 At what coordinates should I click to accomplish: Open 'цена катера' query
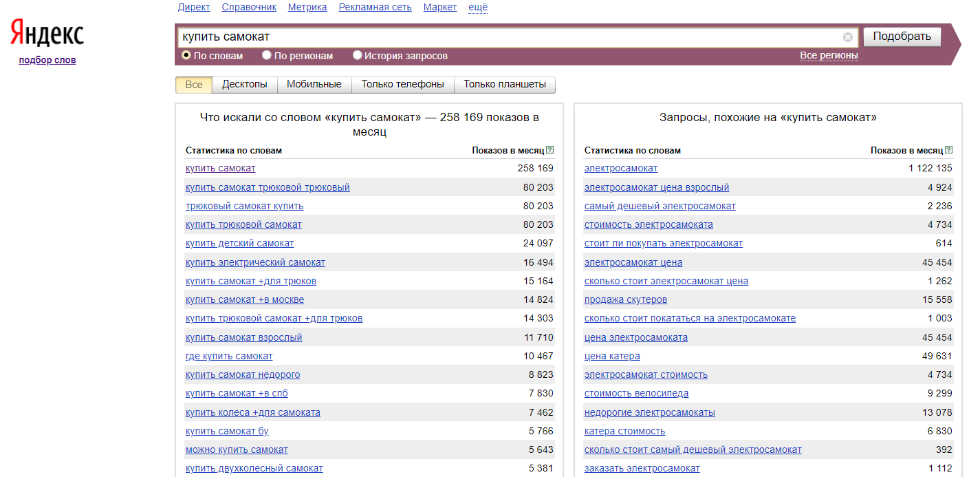[x=612, y=356]
